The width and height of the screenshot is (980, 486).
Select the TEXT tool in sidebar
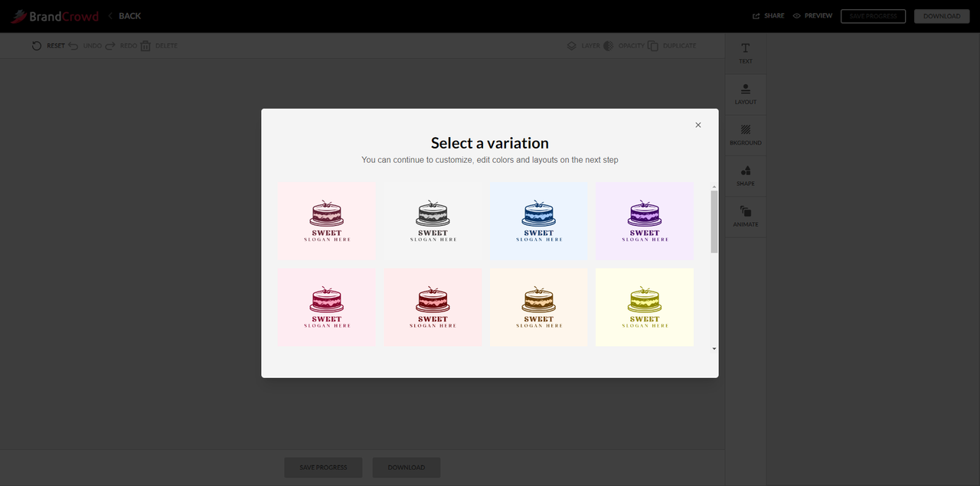click(746, 54)
